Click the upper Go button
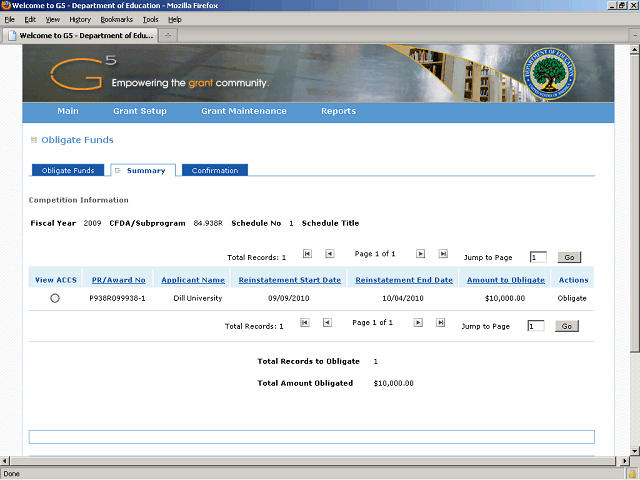Screen dimensions: 640x480 click(569, 257)
